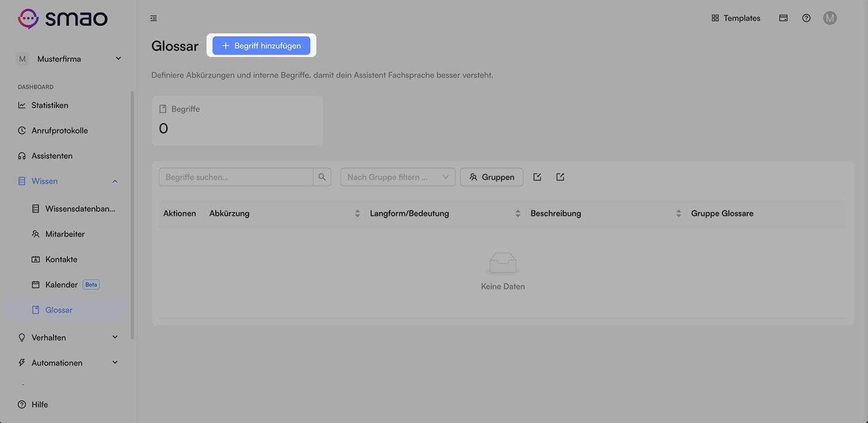Click the Statistiken chart icon
This screenshot has width=868, height=423.
click(x=22, y=105)
